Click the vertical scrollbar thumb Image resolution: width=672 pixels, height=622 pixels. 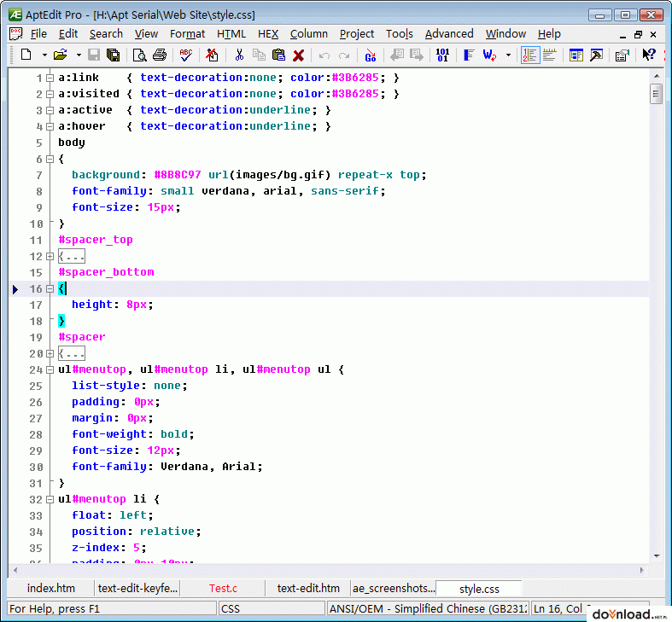click(656, 94)
